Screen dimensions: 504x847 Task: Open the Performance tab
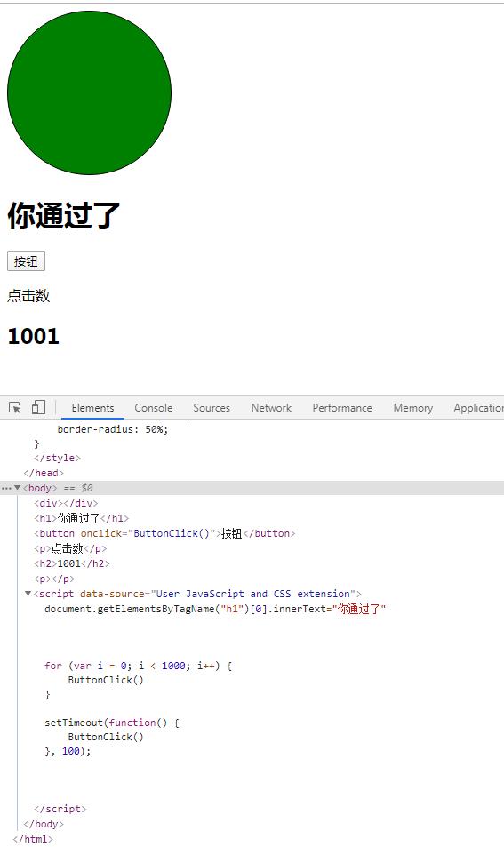point(342,408)
